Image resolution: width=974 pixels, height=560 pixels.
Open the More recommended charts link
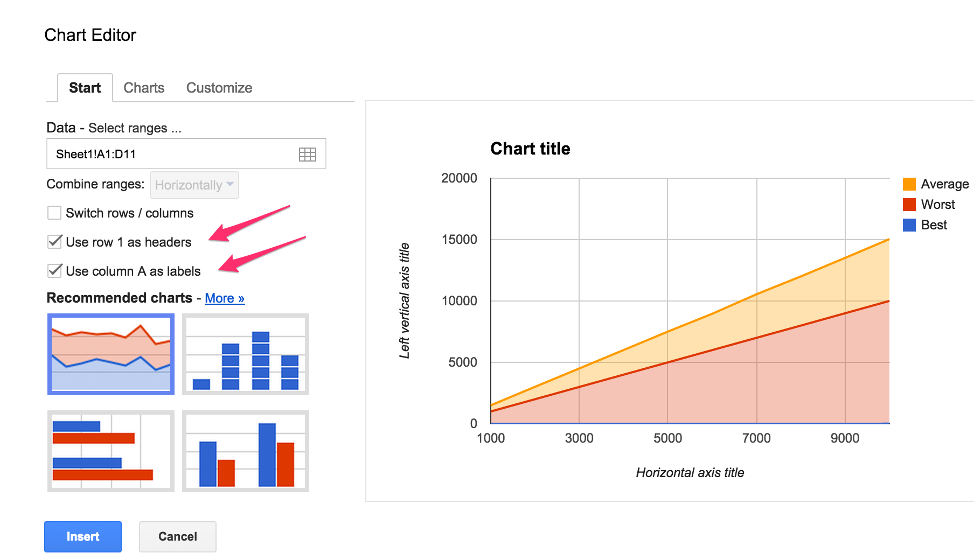[225, 298]
